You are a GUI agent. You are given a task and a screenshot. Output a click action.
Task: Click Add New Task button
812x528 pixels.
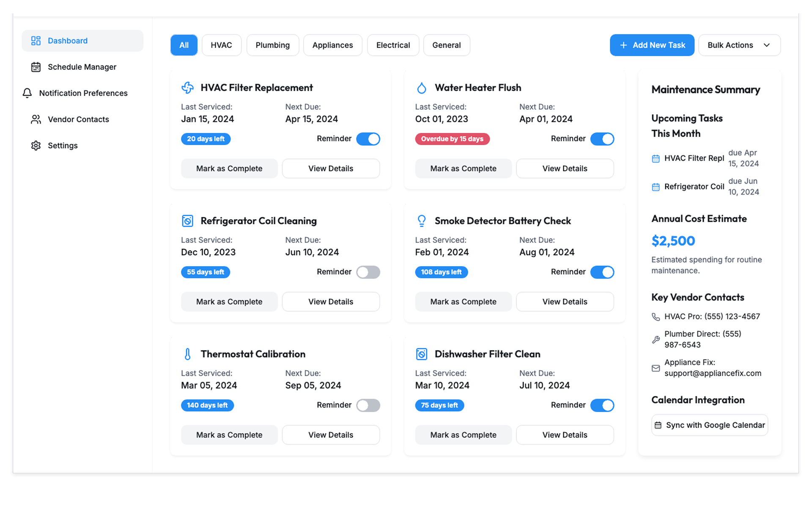652,45
